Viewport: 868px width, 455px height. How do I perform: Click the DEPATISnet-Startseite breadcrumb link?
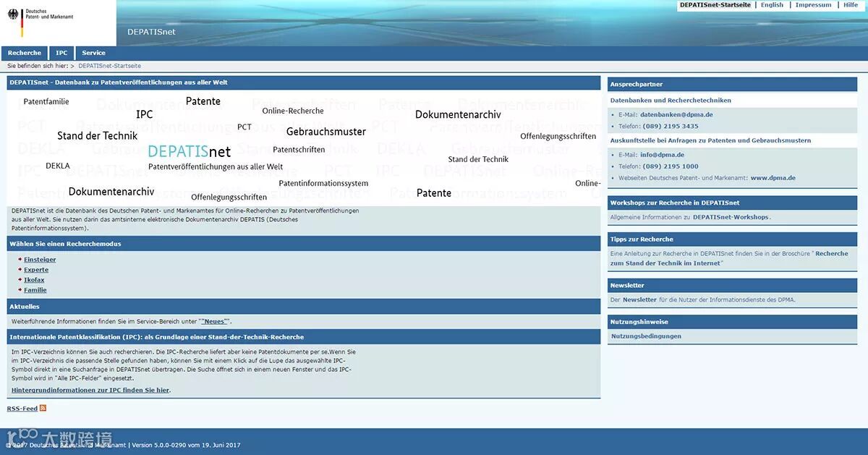[x=109, y=66]
